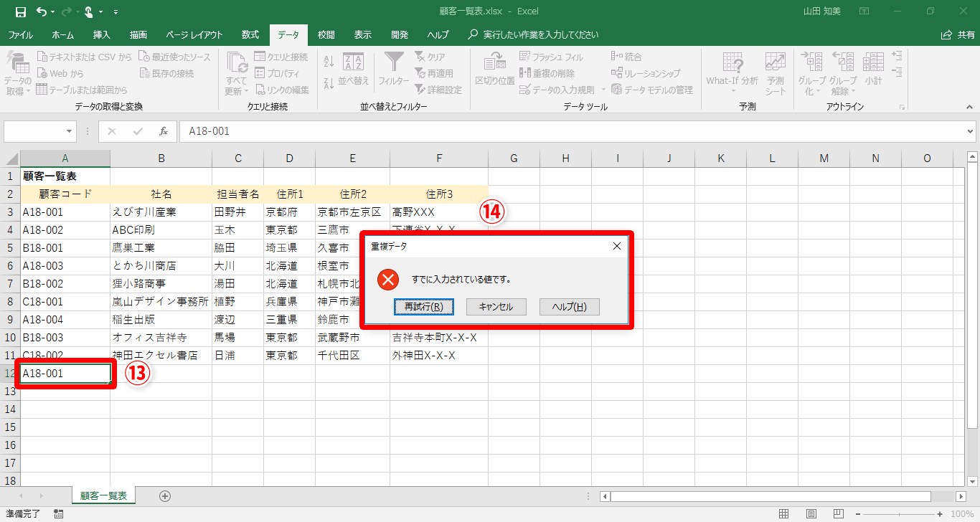The image size is (980, 522).
Task: Click ヘルプ(H) in the dialog
Action: [569, 307]
